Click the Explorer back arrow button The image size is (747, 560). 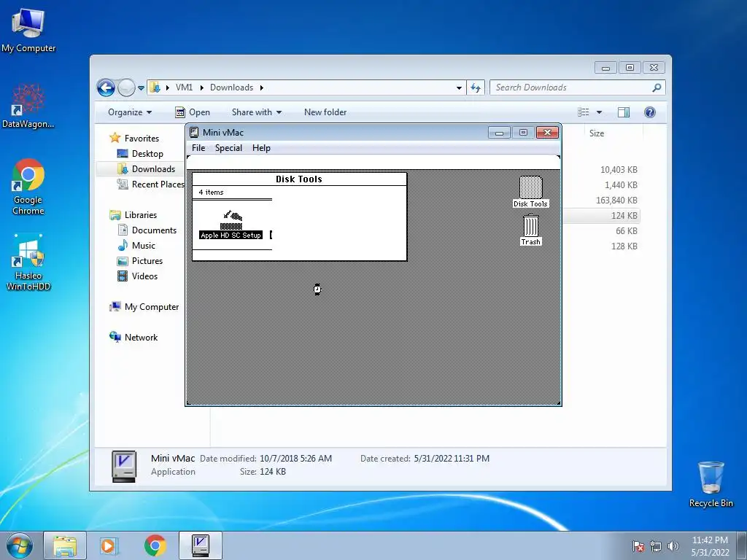tap(106, 87)
